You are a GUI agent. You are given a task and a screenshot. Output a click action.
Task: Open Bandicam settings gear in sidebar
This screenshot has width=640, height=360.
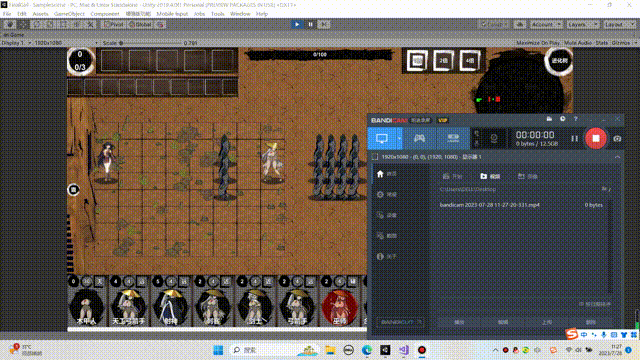(x=386, y=194)
